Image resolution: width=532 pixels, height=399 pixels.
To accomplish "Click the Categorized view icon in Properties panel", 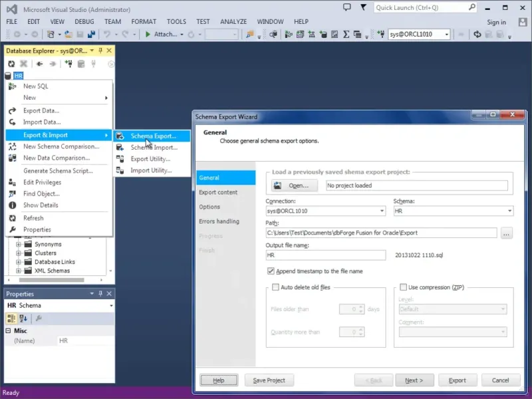I will coord(11,319).
